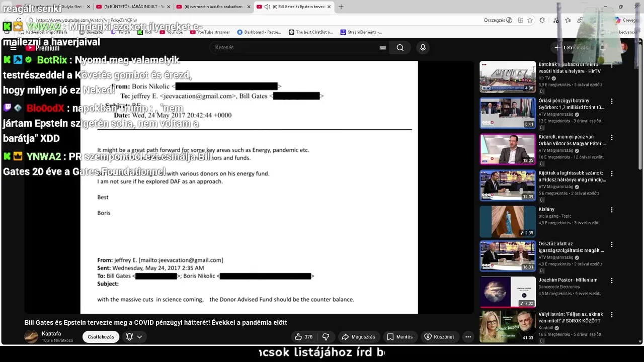This screenshot has width=644, height=362.
Task: Go to YouTube Premium home logo
Action: (x=43, y=48)
